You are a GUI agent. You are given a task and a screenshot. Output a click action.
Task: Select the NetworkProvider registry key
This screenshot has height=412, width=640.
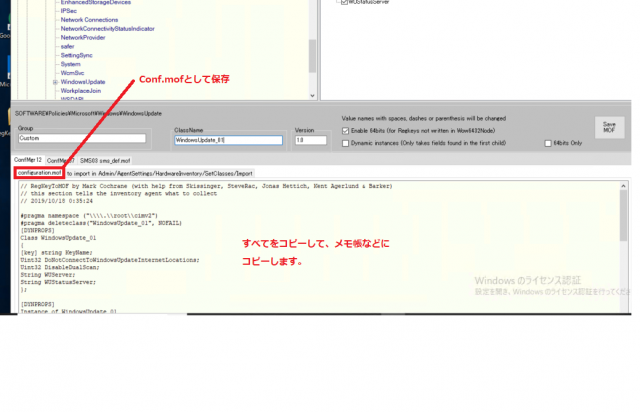click(x=83, y=36)
